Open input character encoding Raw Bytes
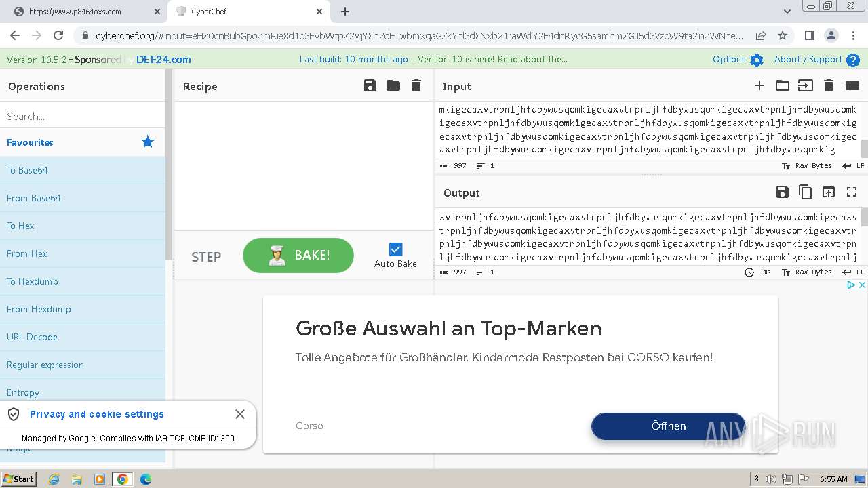The height and width of the screenshot is (488, 868). [807, 165]
